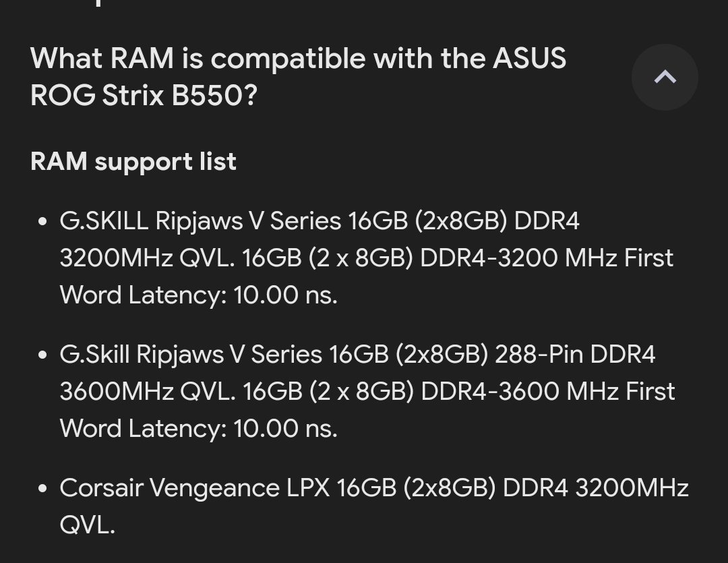Click the lone 'QVL.' line under Corsair
The width and height of the screenshot is (728, 563).
click(87, 525)
